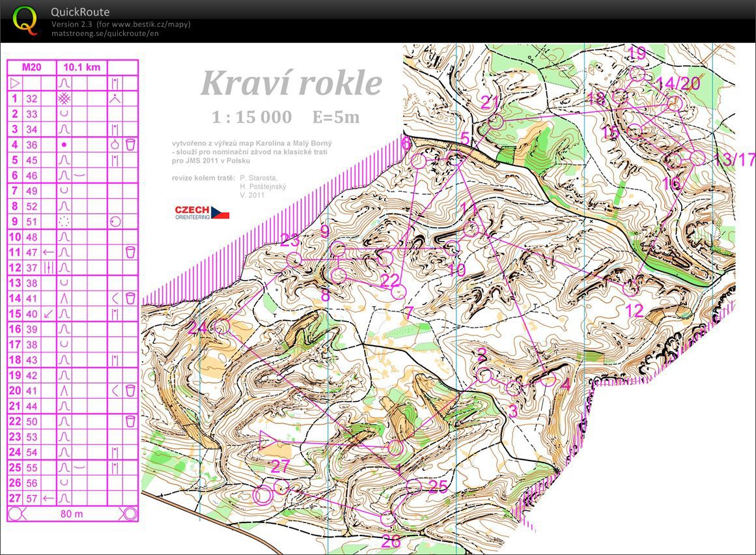Click the diagonal arrow symbol in row 15
The width and height of the screenshot is (756, 555).
tap(48, 314)
